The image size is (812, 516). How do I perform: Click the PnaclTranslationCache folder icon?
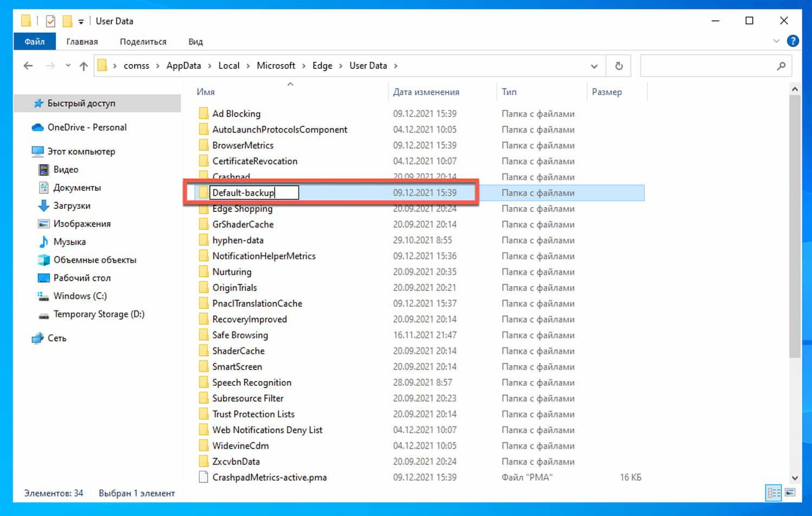point(204,303)
